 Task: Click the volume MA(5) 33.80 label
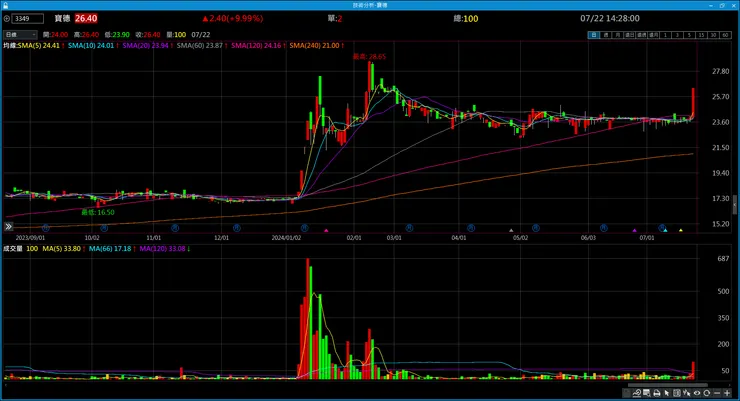coord(64,249)
